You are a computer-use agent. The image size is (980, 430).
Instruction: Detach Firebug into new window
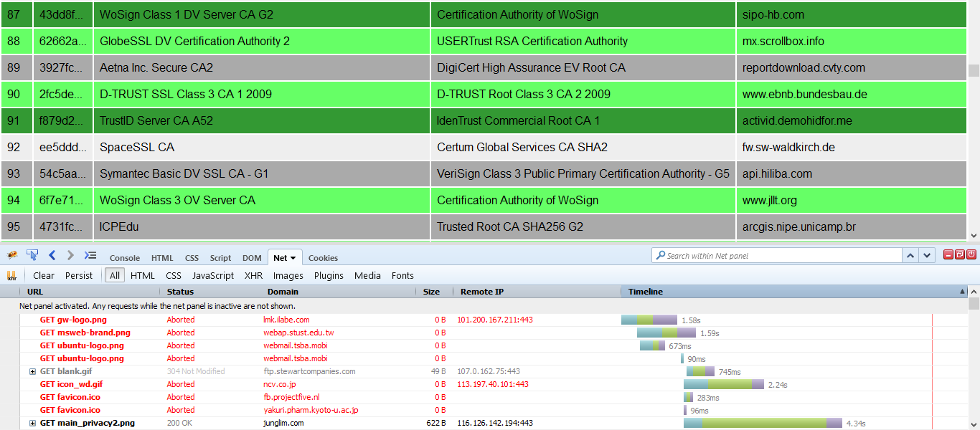pos(960,254)
